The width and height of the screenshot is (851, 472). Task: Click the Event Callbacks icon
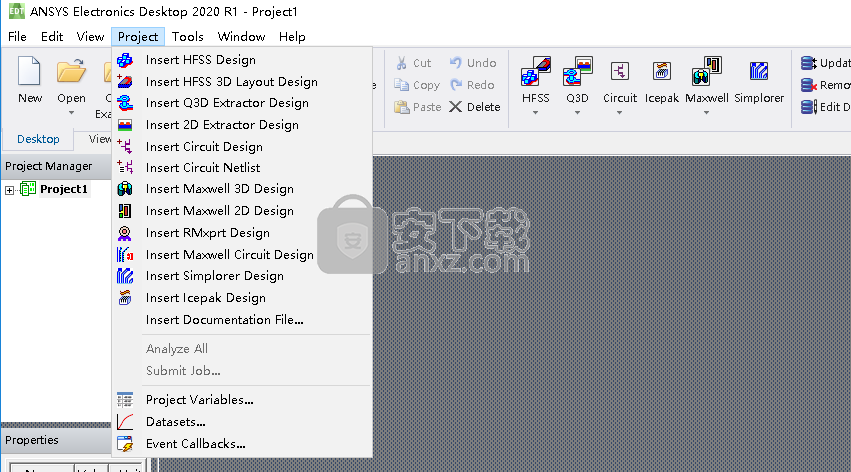[125, 444]
